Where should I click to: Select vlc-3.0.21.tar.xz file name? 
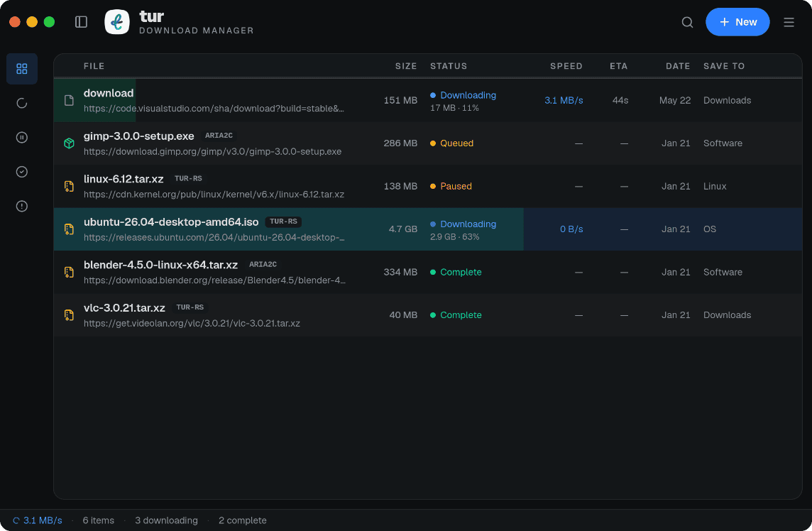coord(124,307)
